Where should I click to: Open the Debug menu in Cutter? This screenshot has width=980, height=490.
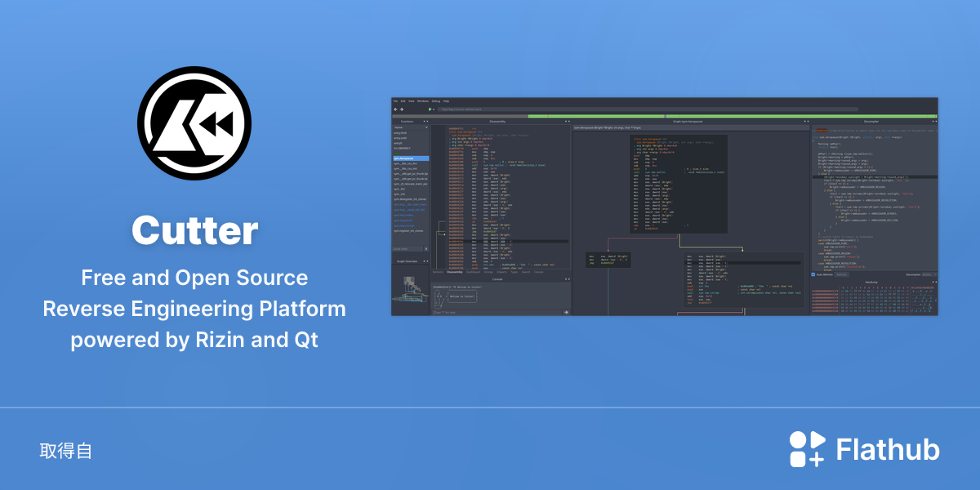click(x=436, y=101)
